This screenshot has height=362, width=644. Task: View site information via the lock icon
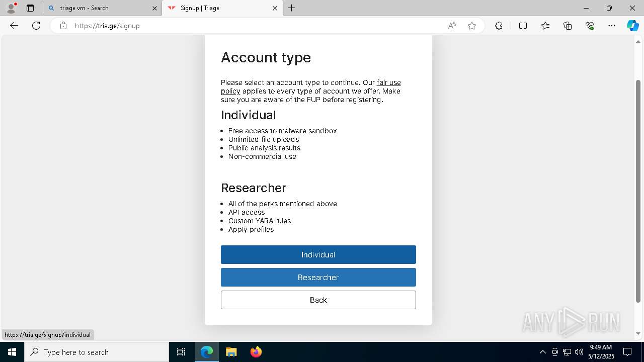pyautogui.click(x=63, y=26)
